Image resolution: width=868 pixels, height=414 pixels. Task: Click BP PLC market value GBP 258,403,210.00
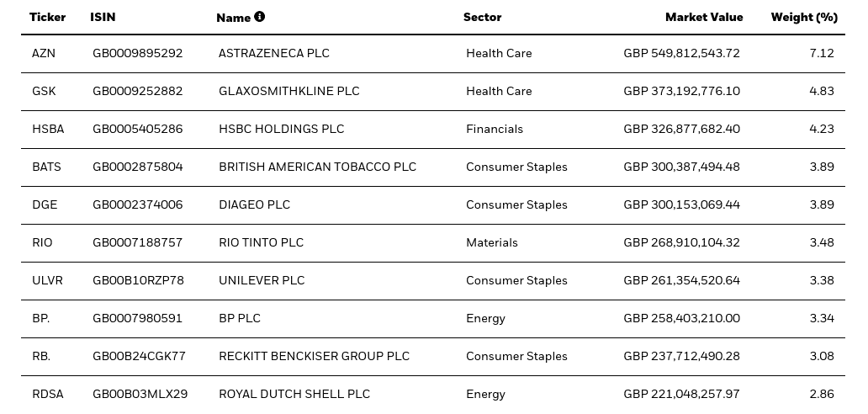(x=681, y=318)
